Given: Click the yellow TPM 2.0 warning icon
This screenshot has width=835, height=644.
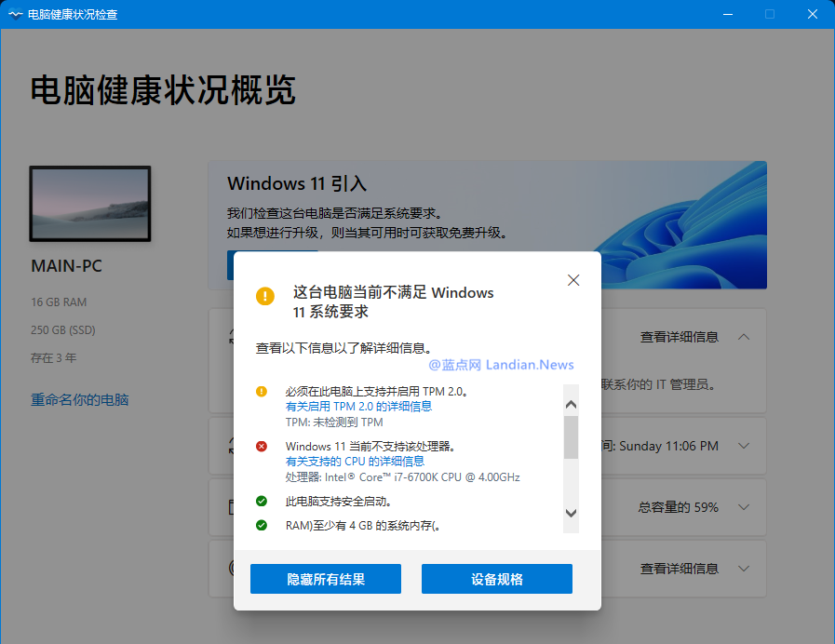Looking at the screenshot, I should [x=262, y=392].
